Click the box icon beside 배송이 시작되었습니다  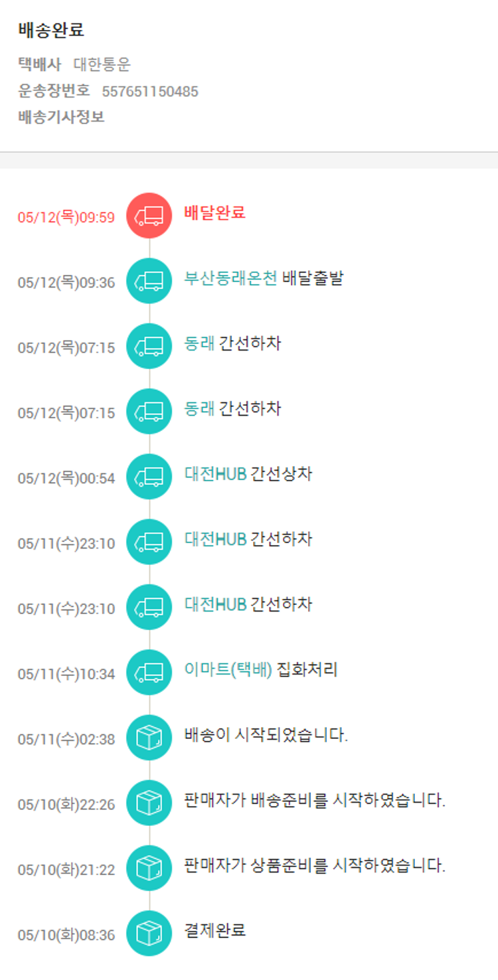[149, 738]
